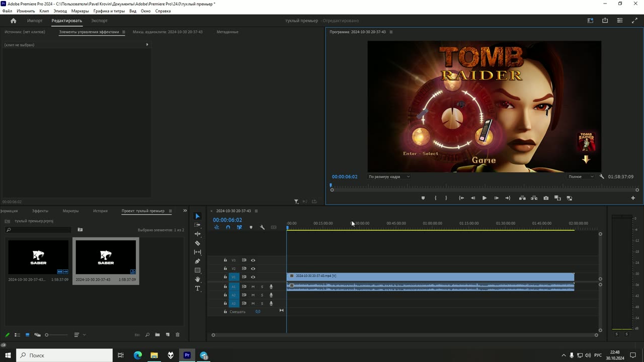Toggle visibility eye of track V1
This screenshot has width=644, height=362.
pyautogui.click(x=253, y=277)
